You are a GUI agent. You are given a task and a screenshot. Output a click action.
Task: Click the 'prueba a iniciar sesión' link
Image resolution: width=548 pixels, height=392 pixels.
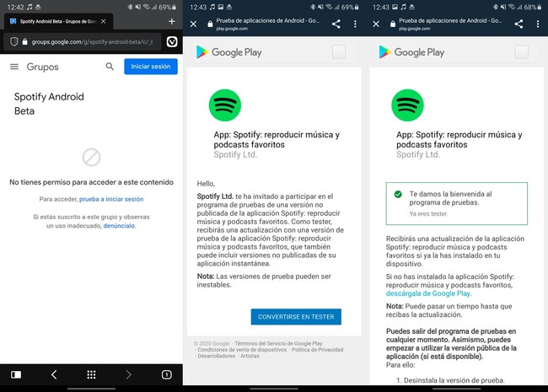click(x=111, y=199)
